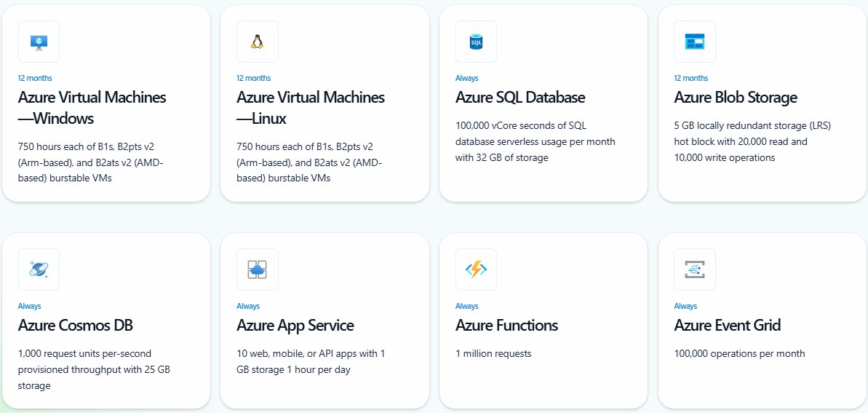Click the Linux penguin icon
868x413 pixels.
point(258,42)
